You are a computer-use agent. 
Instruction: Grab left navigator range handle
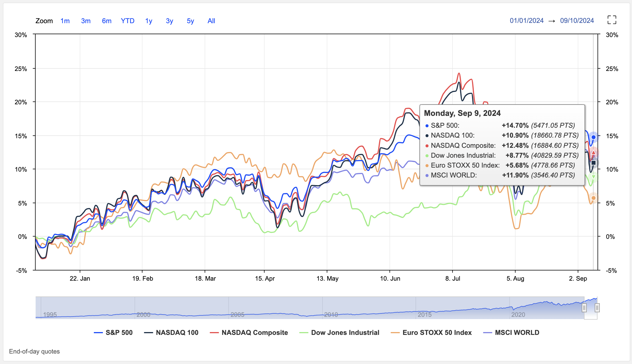[x=584, y=307]
